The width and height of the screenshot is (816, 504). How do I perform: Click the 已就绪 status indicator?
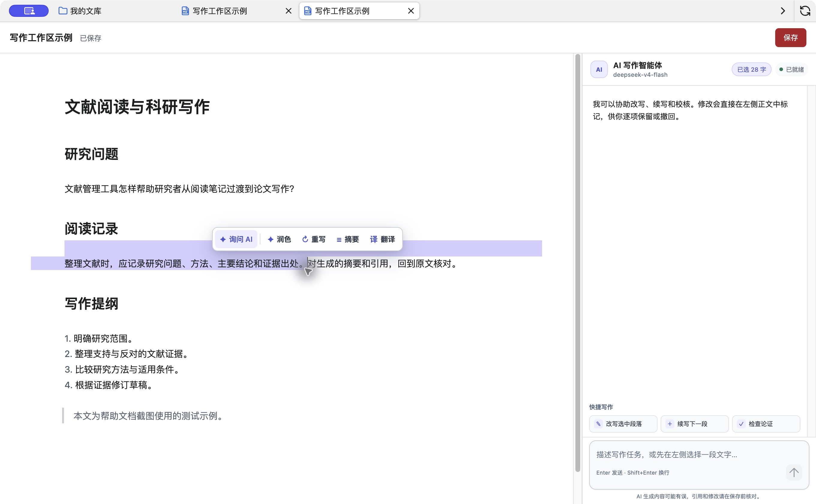[791, 69]
